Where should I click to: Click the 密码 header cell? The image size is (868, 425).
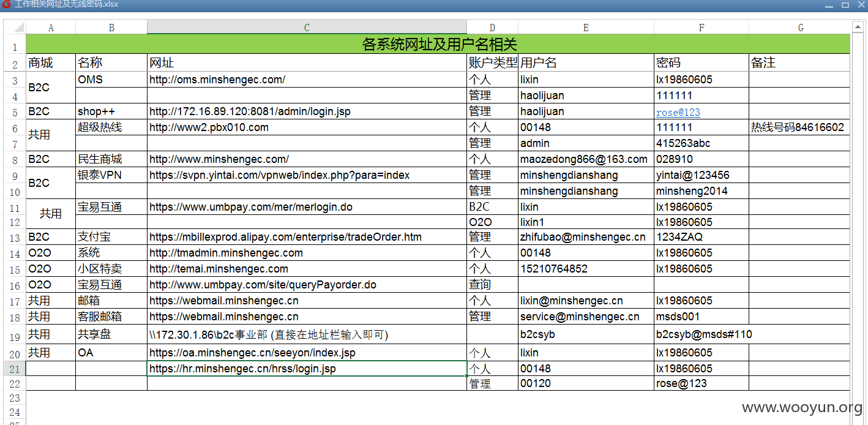[702, 62]
